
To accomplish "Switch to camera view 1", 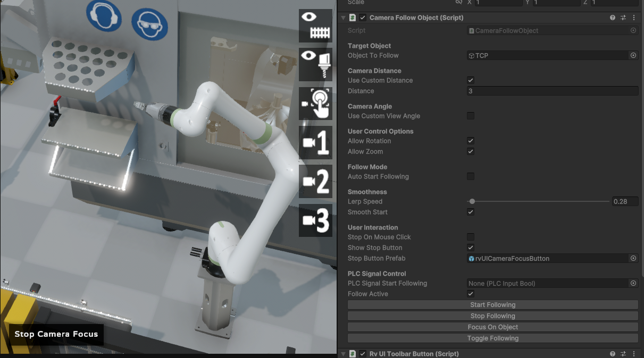I will click(315, 142).
